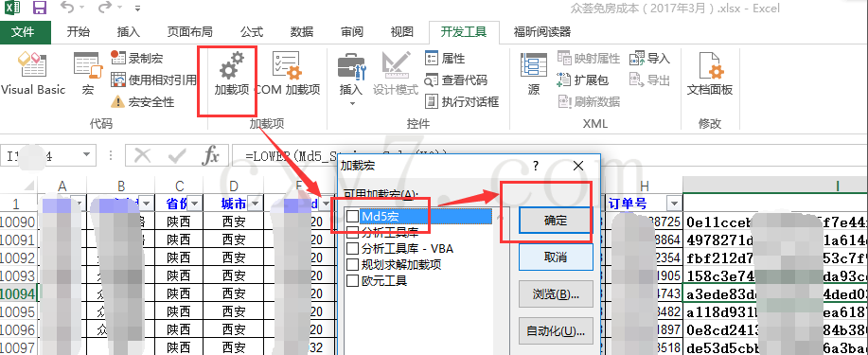Switch to the 审阅 review tab
Viewport: 868px width, 355px height.
coord(352,31)
